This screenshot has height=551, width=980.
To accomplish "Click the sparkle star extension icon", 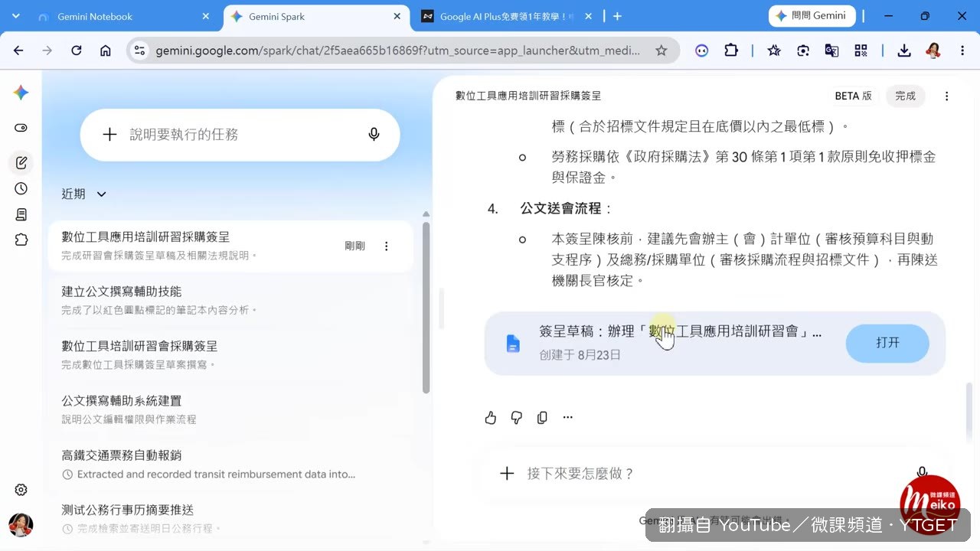I will point(774,51).
